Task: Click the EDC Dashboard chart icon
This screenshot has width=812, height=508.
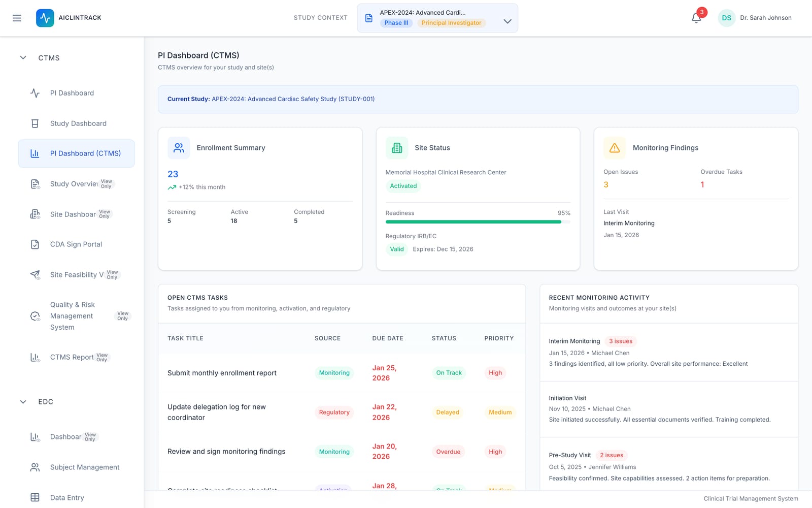Action: (x=35, y=437)
